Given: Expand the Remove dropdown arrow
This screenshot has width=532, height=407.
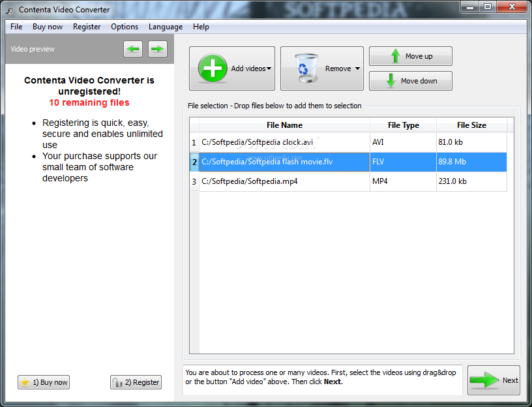Looking at the screenshot, I should click(357, 68).
